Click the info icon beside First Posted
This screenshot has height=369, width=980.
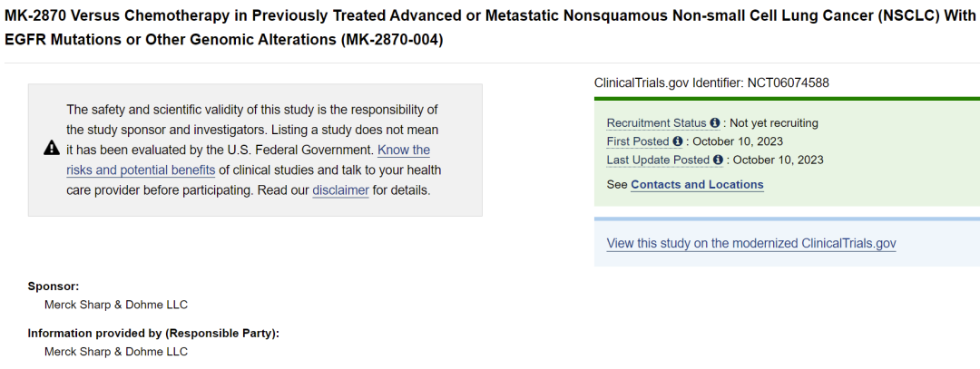click(677, 141)
